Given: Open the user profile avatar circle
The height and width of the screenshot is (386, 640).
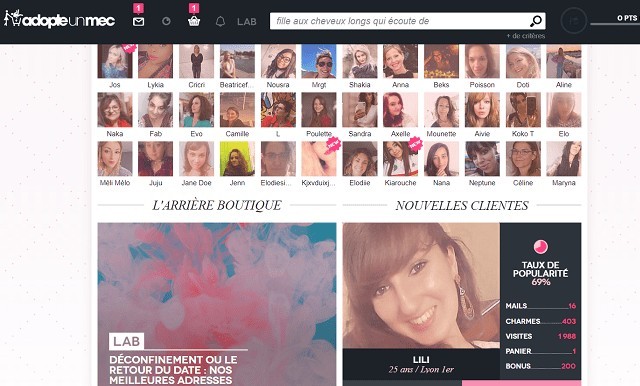Looking at the screenshot, I should (x=573, y=21).
